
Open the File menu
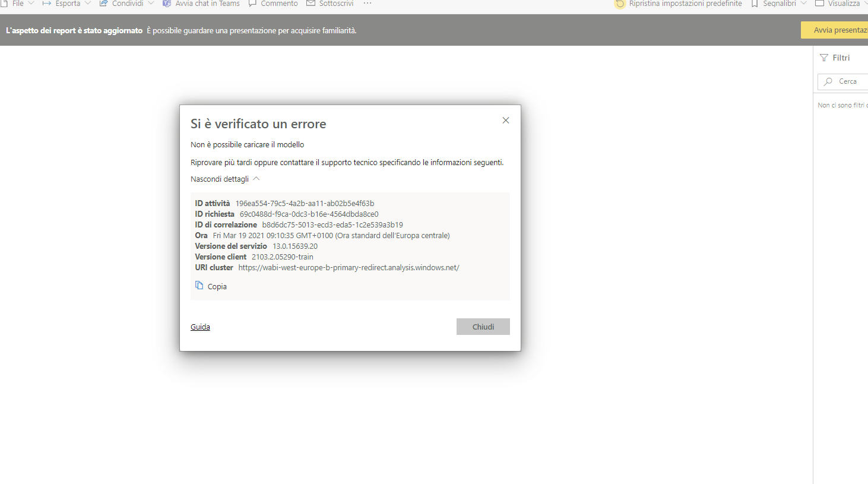18,4
